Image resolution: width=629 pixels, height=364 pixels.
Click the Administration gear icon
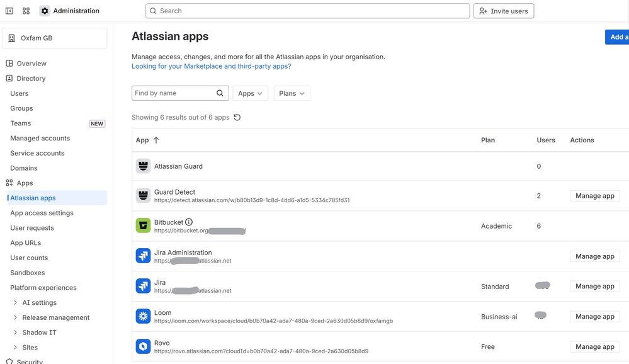pos(45,11)
